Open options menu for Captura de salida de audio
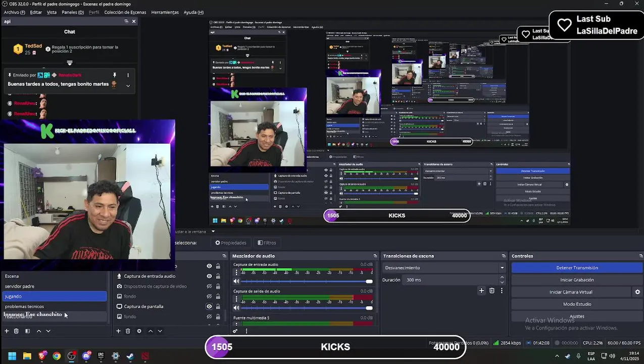This screenshot has height=364, width=644. pos(236,299)
